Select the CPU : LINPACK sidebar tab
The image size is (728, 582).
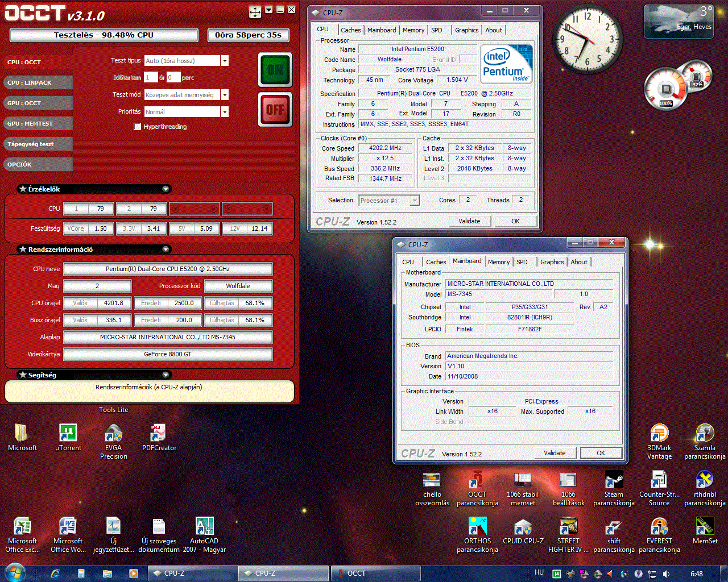[38, 82]
